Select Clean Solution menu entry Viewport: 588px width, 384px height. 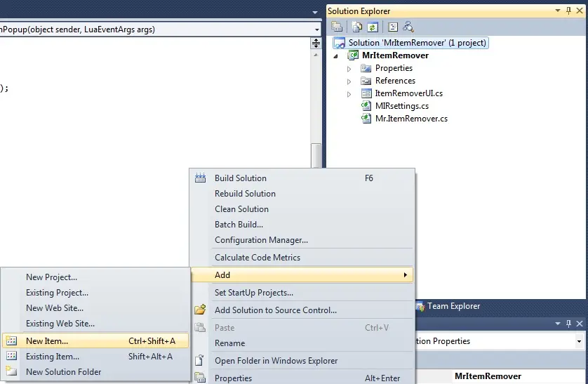(x=302, y=209)
